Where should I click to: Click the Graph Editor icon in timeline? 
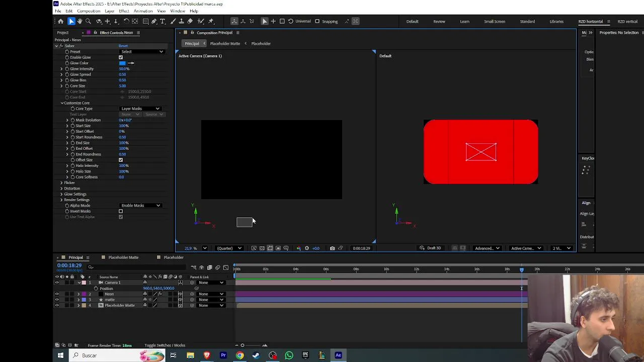(226, 267)
